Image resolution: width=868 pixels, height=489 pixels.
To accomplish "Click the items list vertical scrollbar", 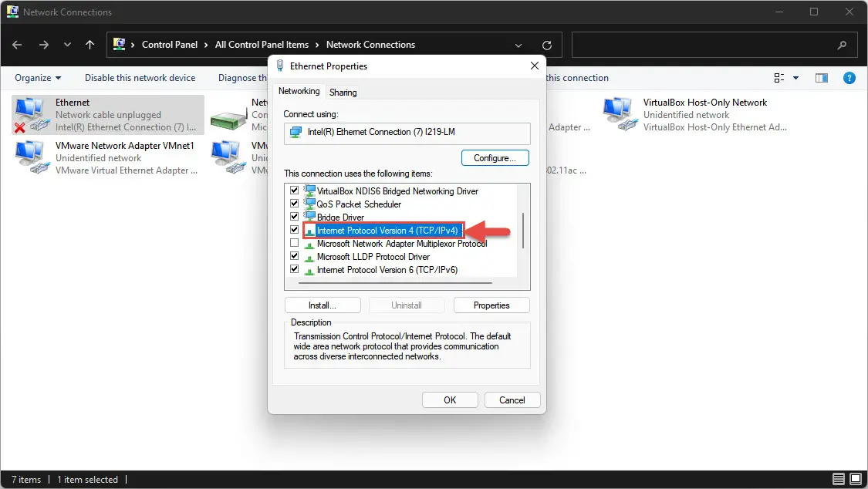I will 523,230.
